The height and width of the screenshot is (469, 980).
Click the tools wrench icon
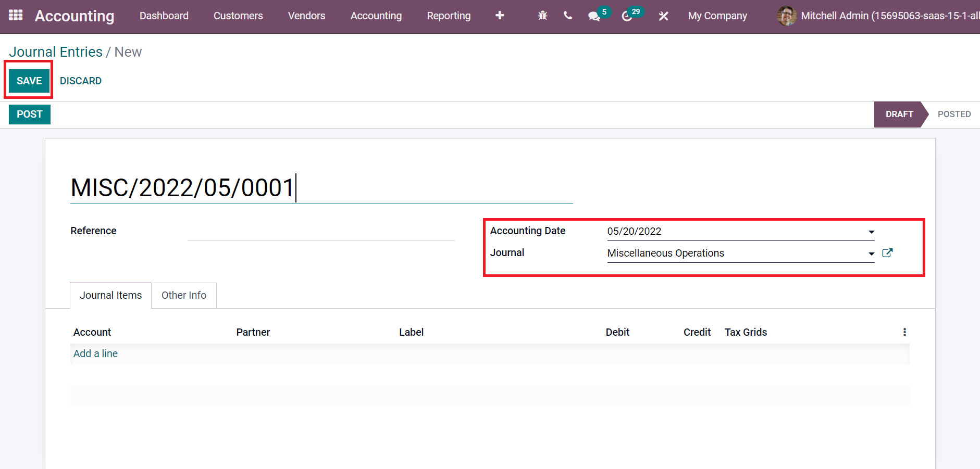point(663,16)
